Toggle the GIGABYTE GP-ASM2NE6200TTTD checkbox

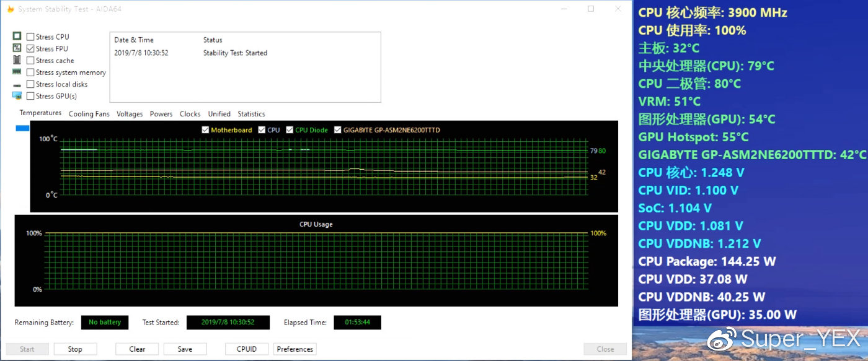[338, 129]
